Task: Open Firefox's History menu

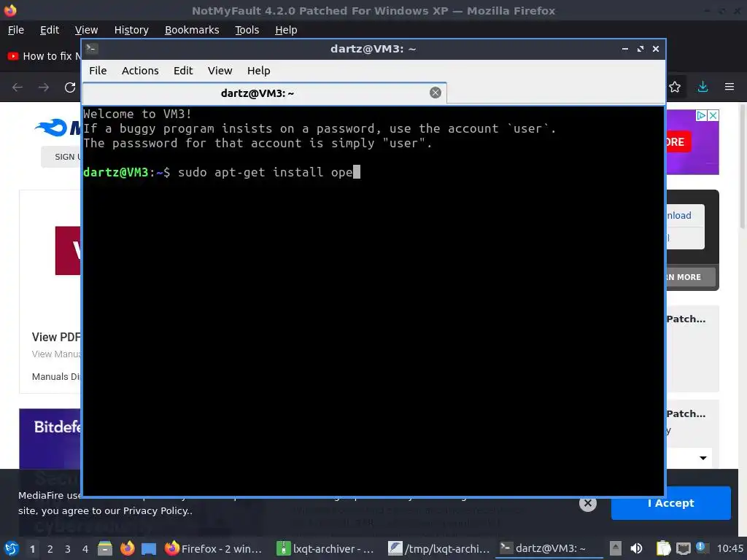Action: pos(131,30)
